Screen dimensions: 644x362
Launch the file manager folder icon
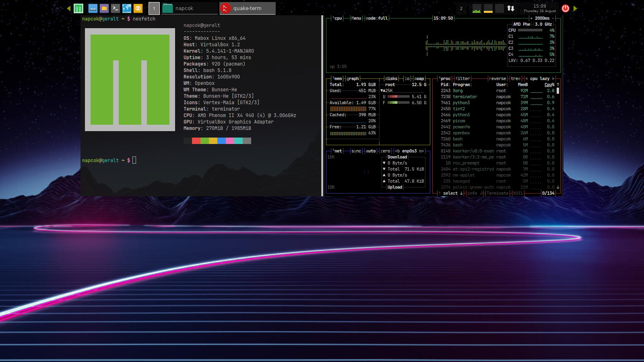pyautogui.click(x=104, y=8)
